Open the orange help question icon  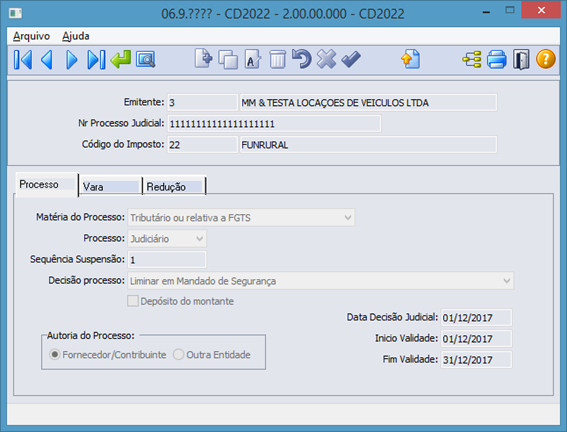click(546, 59)
